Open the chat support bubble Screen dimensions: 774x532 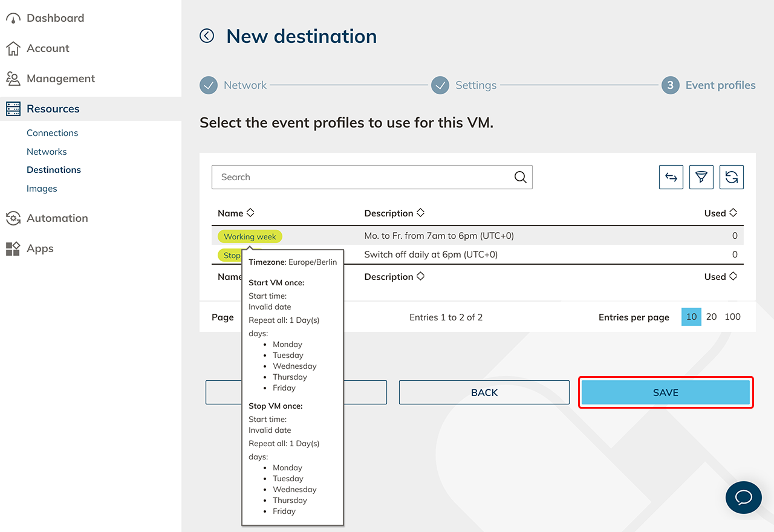(x=743, y=497)
